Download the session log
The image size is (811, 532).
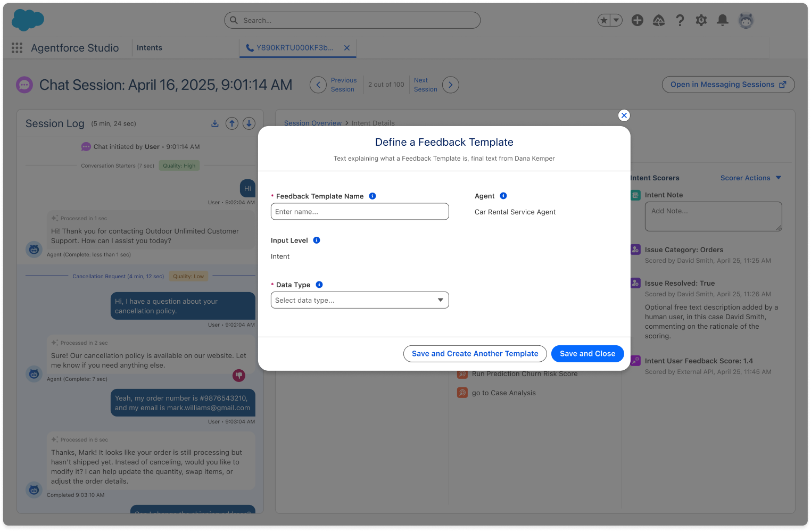(x=215, y=123)
